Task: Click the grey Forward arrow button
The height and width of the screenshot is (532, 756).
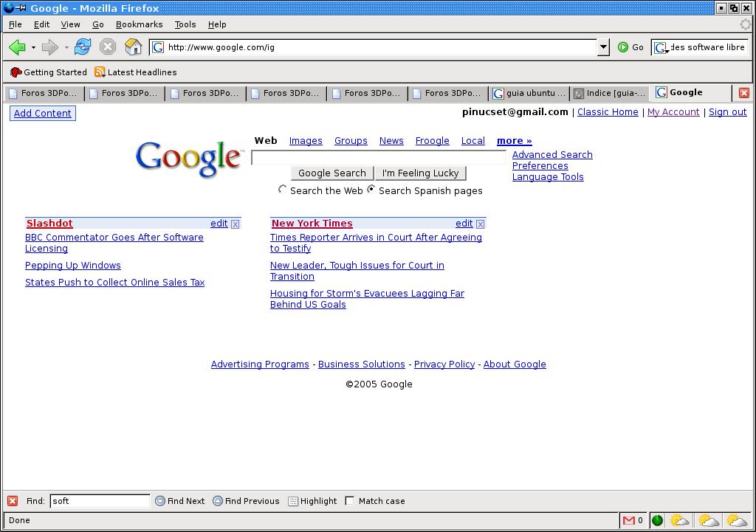Action: (49, 47)
